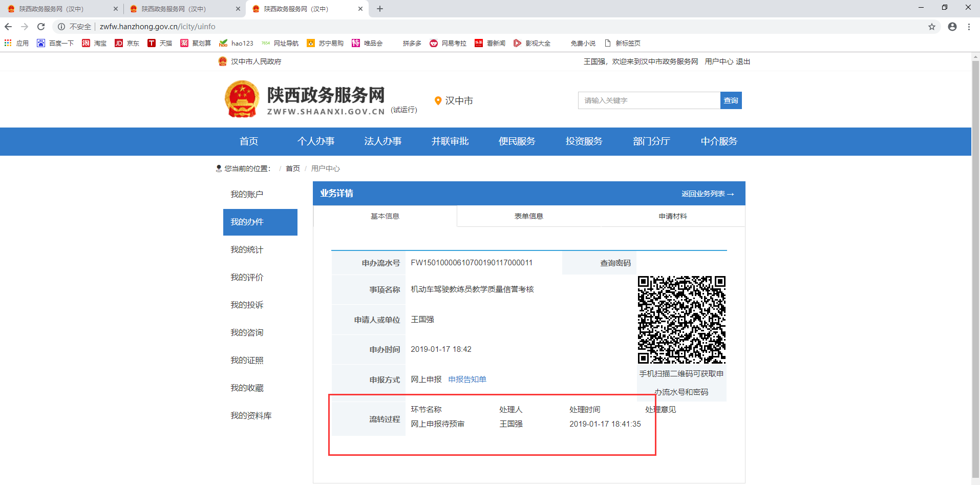Click the search keyword input field
980x485 pixels.
649,100
